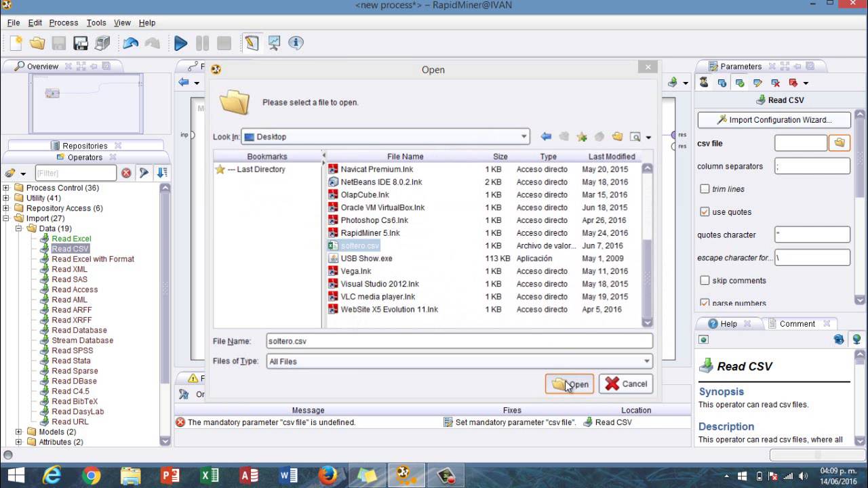Expand the Models folder

click(20, 432)
